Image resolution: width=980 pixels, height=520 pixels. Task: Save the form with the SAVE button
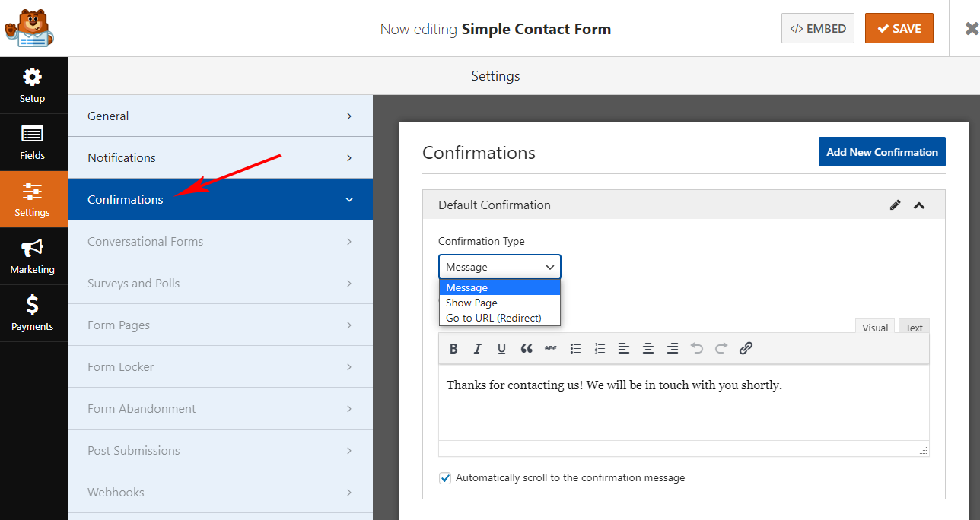[x=899, y=28]
